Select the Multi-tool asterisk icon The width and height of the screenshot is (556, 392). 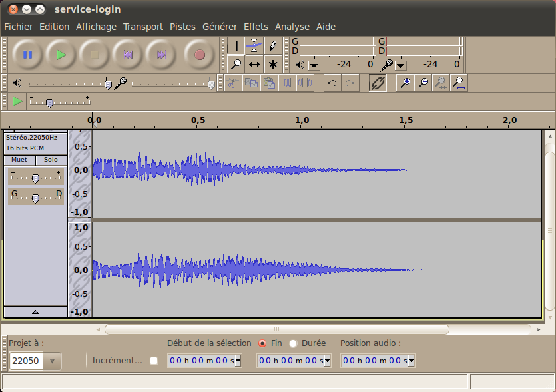pyautogui.click(x=272, y=65)
